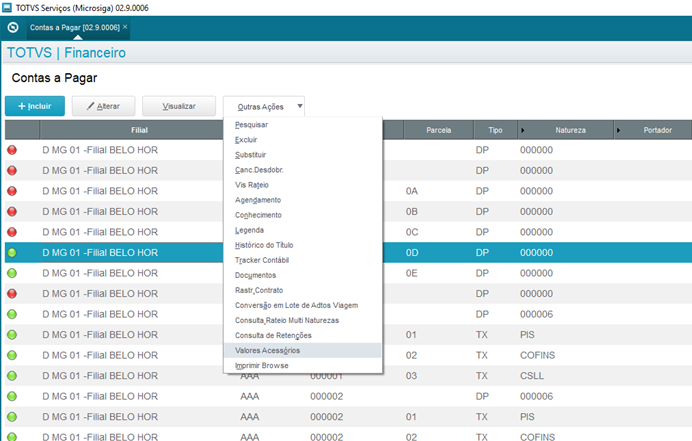Viewport: 692px width, 441px height.
Task: Open Tracker Contábil option
Action: [x=262, y=260]
